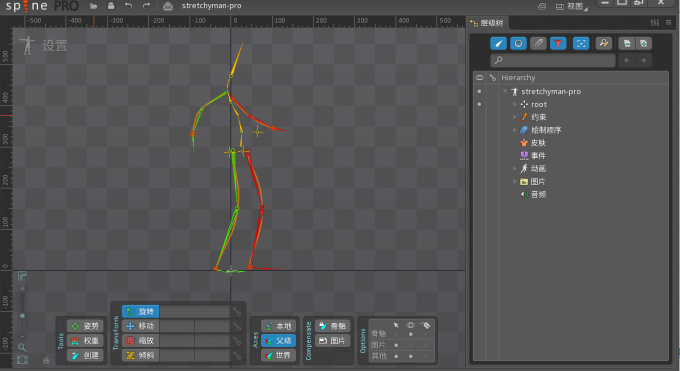Expand the 绘制顺序 draw order node
The width and height of the screenshot is (680, 371).
(x=515, y=130)
